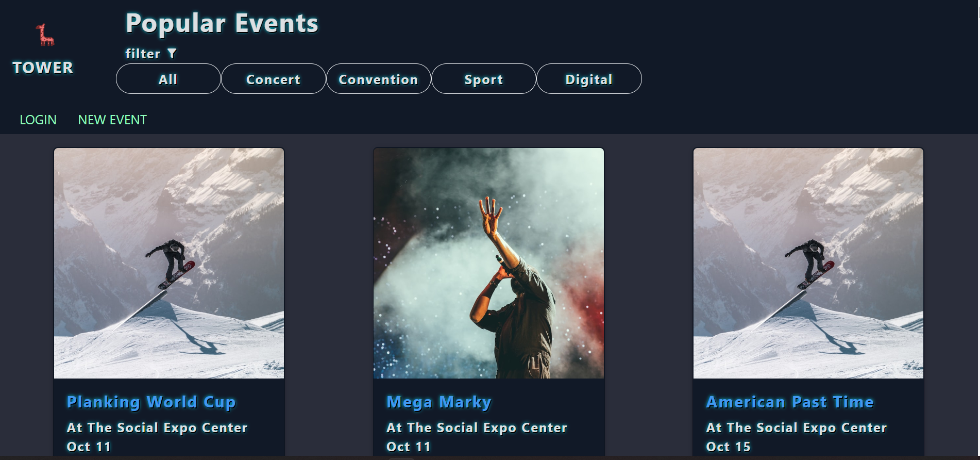Click the TOWER brand text

(43, 68)
